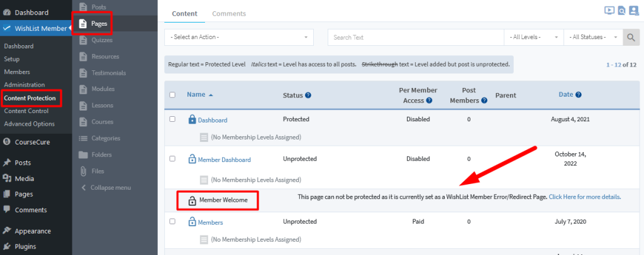This screenshot has height=255, width=644.
Task: Click the 1 - 12 pagination link
Action: (614, 65)
